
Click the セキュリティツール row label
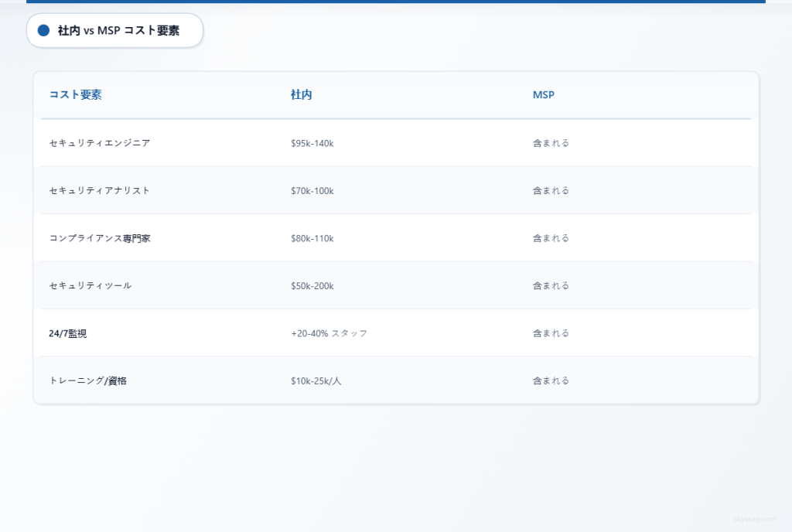[90, 285]
